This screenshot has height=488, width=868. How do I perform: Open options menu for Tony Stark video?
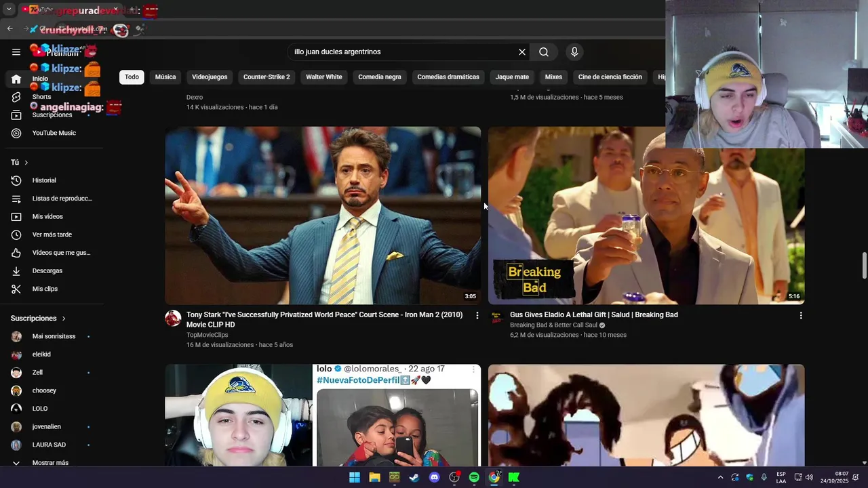click(x=477, y=315)
